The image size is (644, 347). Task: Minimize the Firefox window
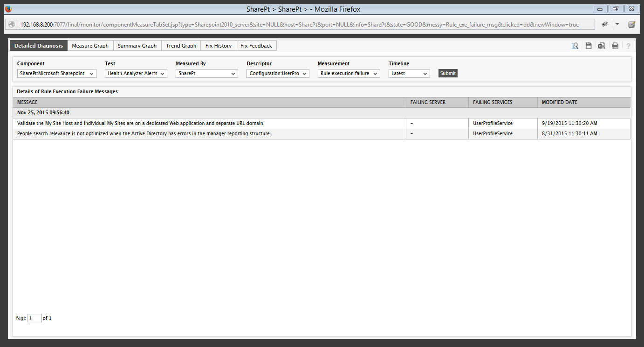click(x=600, y=9)
